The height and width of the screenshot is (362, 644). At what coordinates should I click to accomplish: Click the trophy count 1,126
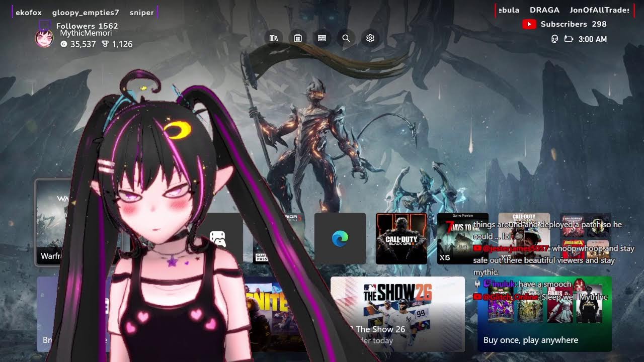122,44
